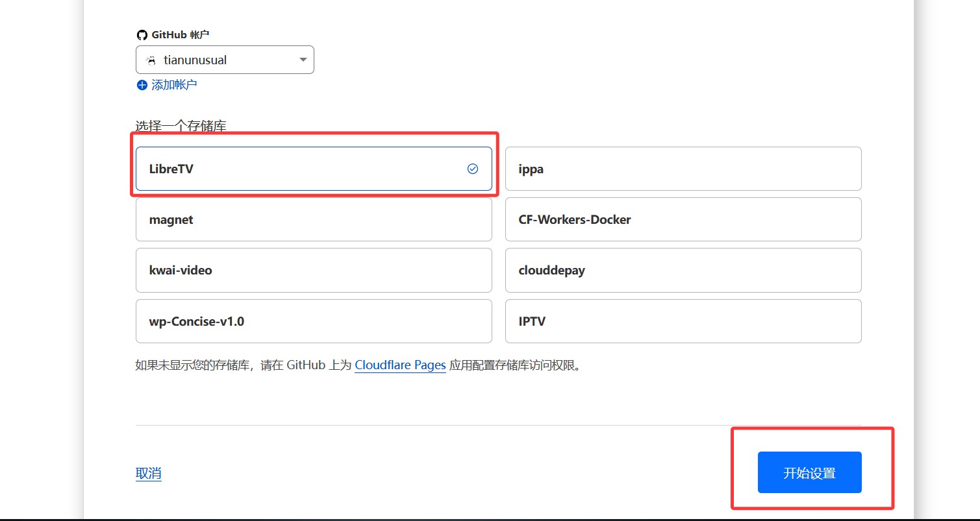Pick the clouddepay repository

click(x=683, y=270)
